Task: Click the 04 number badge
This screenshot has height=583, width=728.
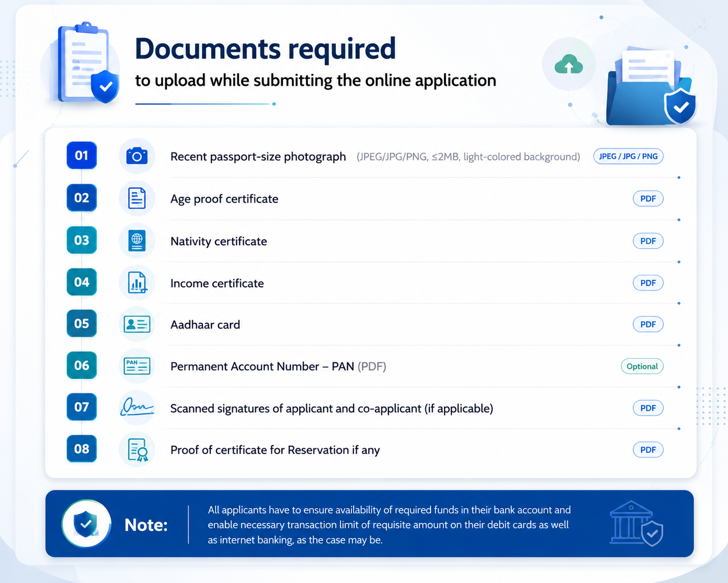Action: [x=82, y=282]
